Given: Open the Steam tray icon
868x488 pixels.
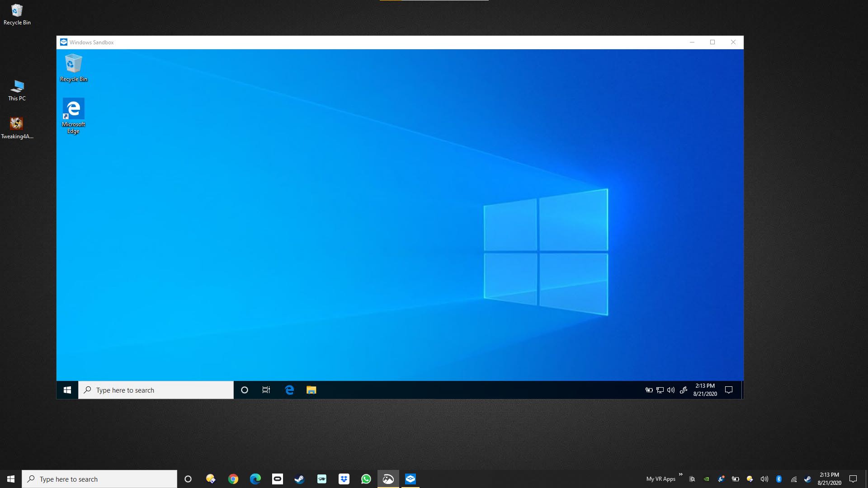Looking at the screenshot, I should 808,479.
